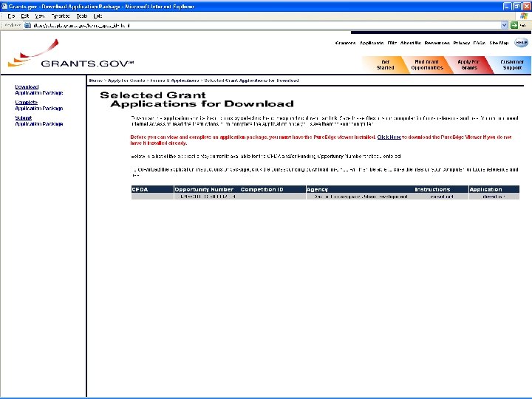Open the View menu
Viewport: 532px width, 399px height.
(40, 16)
